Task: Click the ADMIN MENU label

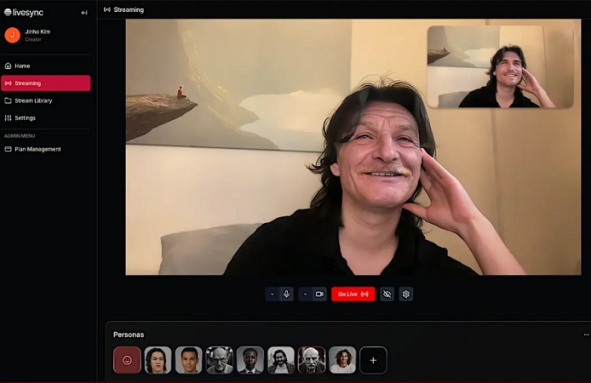Action: [x=19, y=136]
